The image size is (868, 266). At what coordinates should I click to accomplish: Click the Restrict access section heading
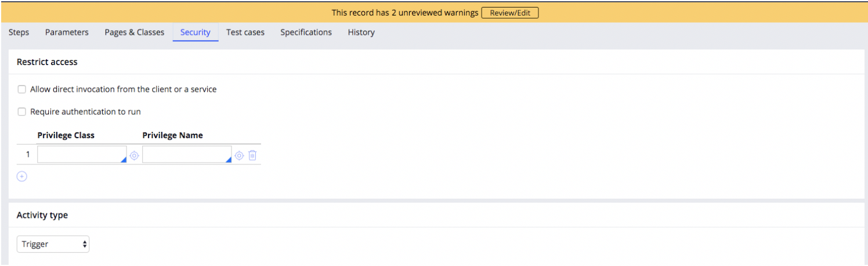point(47,62)
